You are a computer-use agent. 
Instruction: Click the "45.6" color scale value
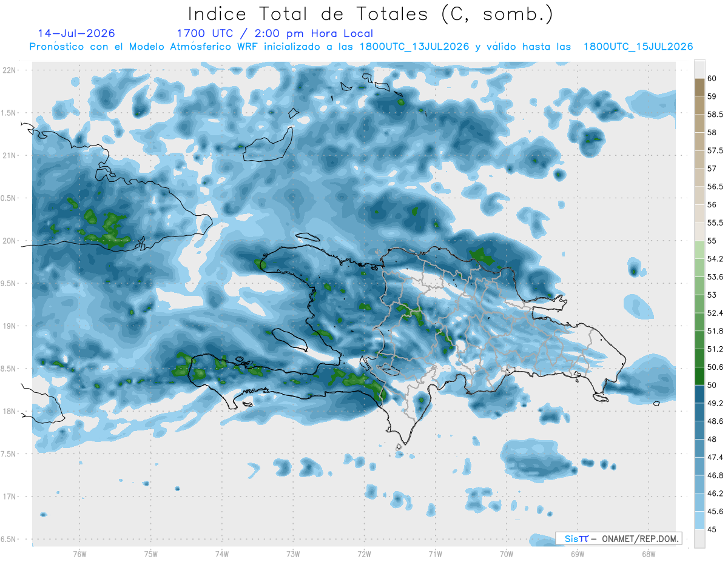point(716,511)
